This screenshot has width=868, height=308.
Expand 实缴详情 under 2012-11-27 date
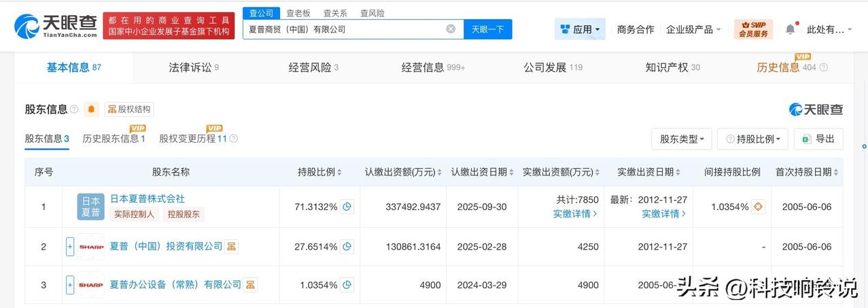pyautogui.click(x=664, y=213)
